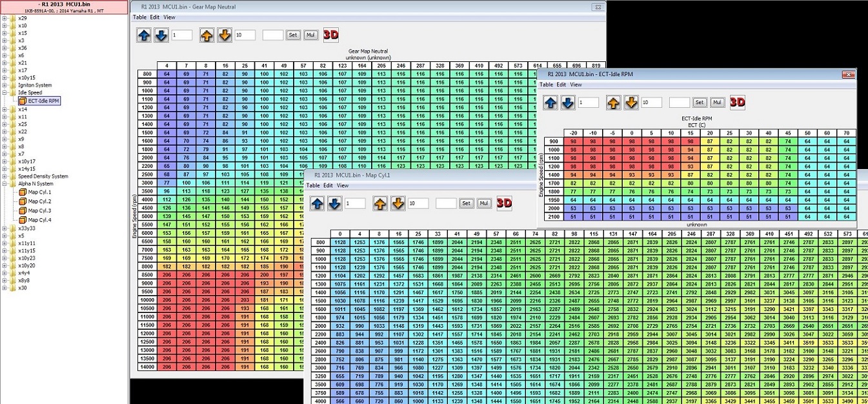Click the orange down arrow in Gear Map Neutral
868x404 pixels.
(224, 35)
